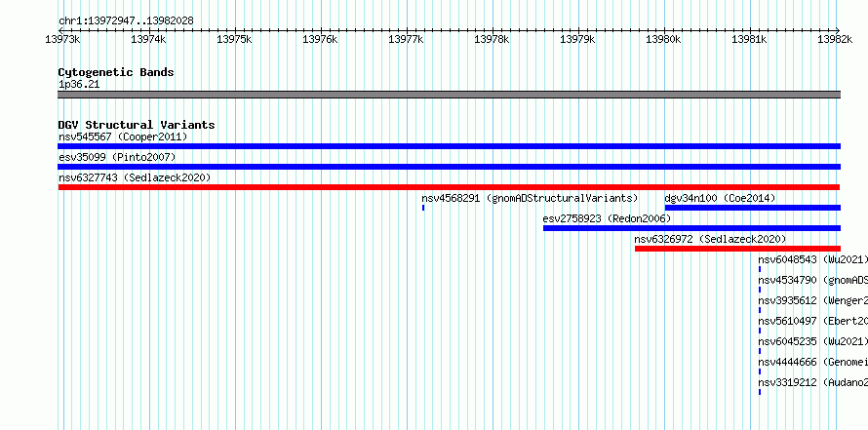Click the Cytogenetic Bands track title
The image size is (868, 430).
point(116,72)
